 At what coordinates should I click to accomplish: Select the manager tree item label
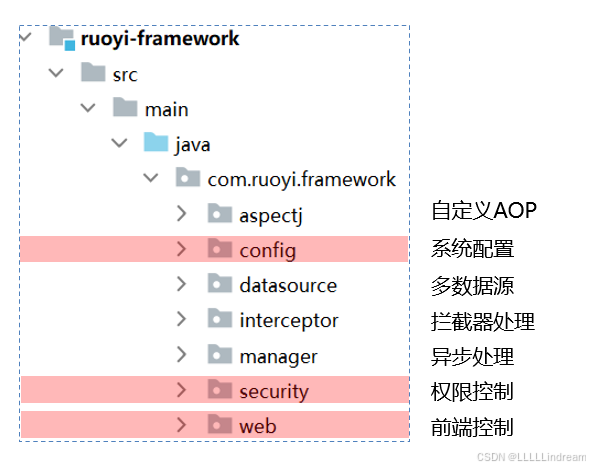click(x=278, y=357)
